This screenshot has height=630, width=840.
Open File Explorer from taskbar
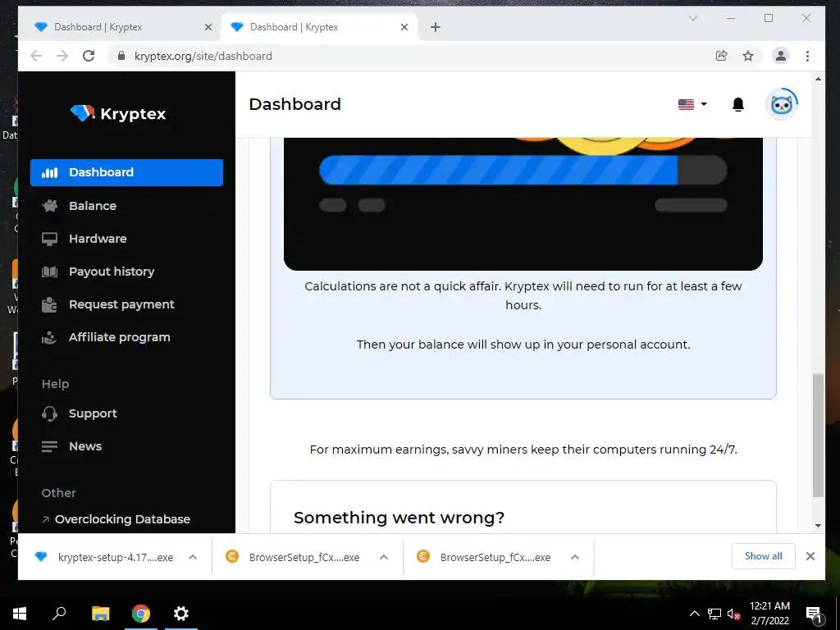pos(100,614)
